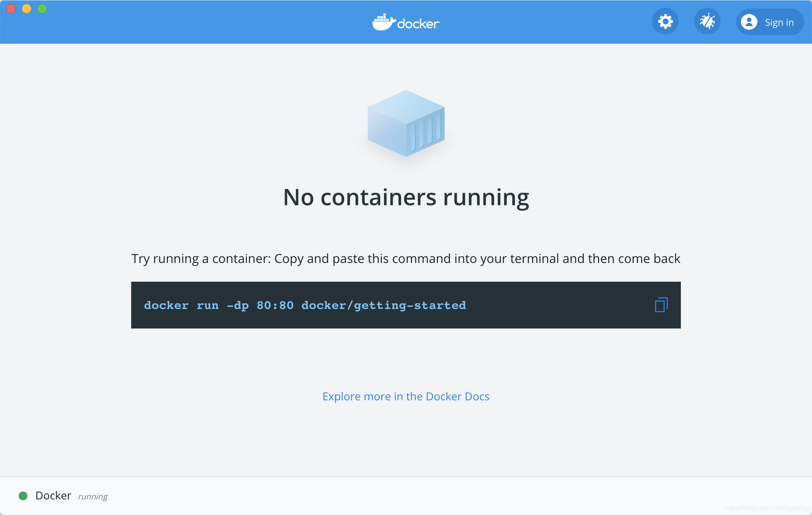Open Docker settings gear icon

pyautogui.click(x=665, y=21)
